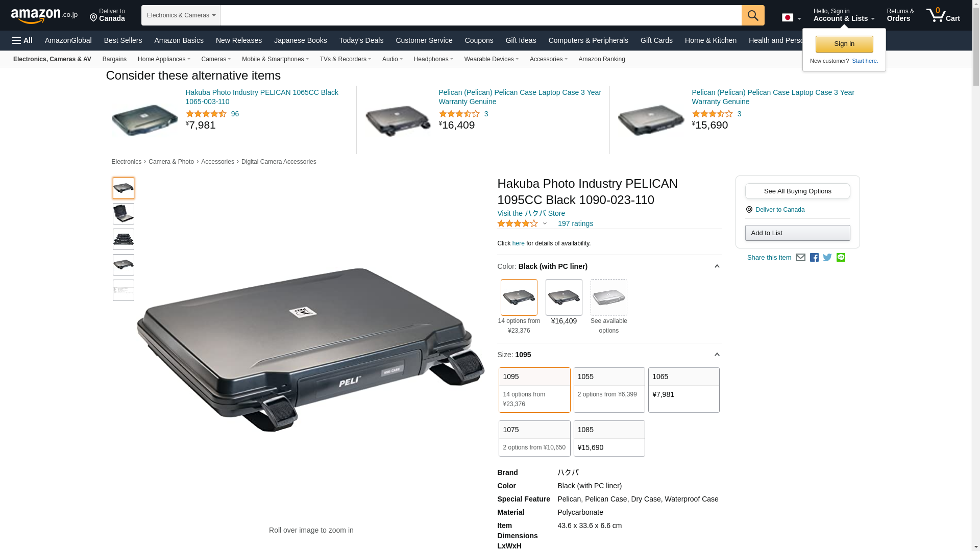Collapse the Color section chevron
Image resolution: width=980 pixels, height=551 pixels.
point(717,266)
